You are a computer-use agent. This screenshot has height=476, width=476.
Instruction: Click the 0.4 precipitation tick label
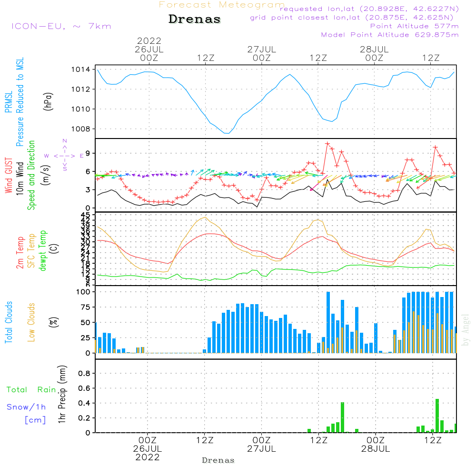pyautogui.click(x=84, y=403)
